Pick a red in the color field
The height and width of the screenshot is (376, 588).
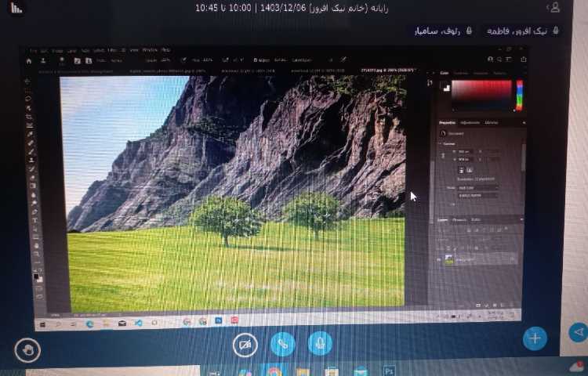tap(481, 94)
